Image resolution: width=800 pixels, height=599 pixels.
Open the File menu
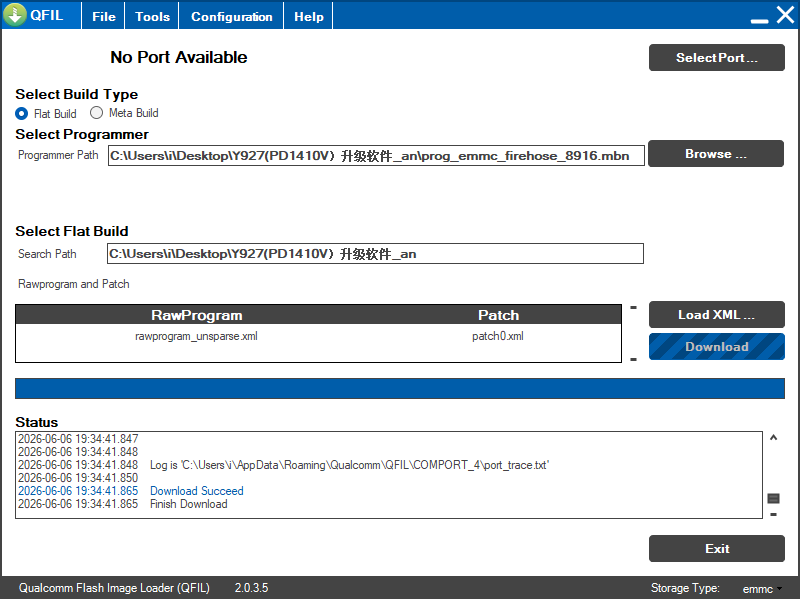(x=104, y=16)
